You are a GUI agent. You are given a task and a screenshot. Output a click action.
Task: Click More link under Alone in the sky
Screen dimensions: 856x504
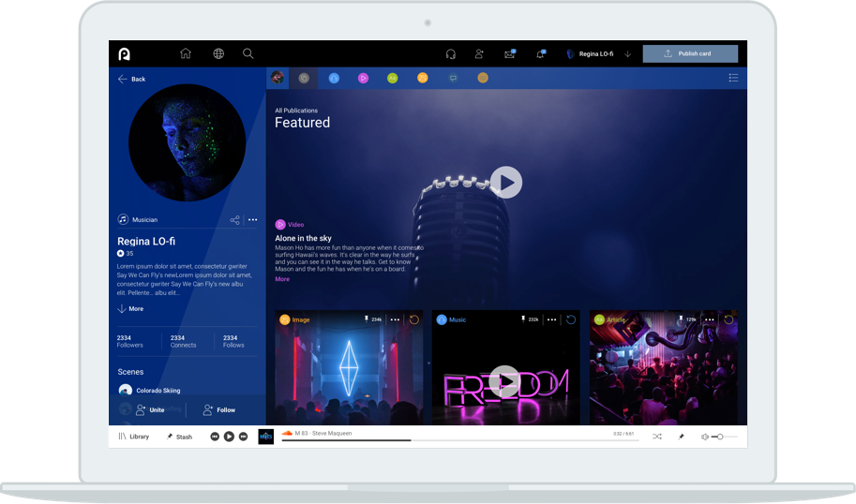tap(282, 279)
